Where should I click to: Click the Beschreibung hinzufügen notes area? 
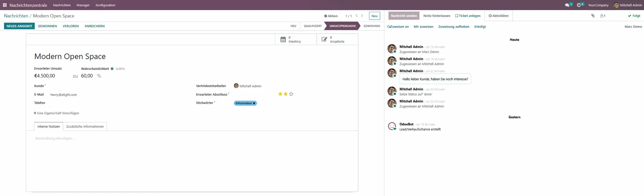[192, 139]
